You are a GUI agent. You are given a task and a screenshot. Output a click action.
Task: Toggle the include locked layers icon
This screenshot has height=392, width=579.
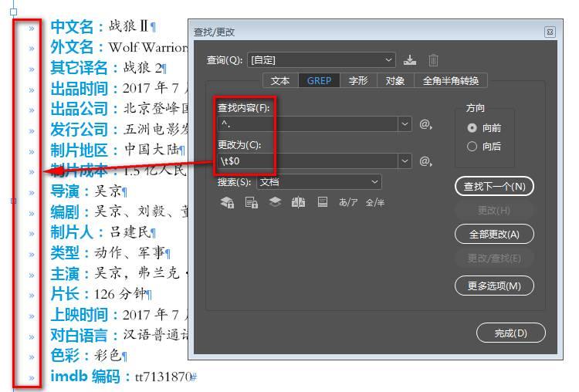(x=227, y=202)
